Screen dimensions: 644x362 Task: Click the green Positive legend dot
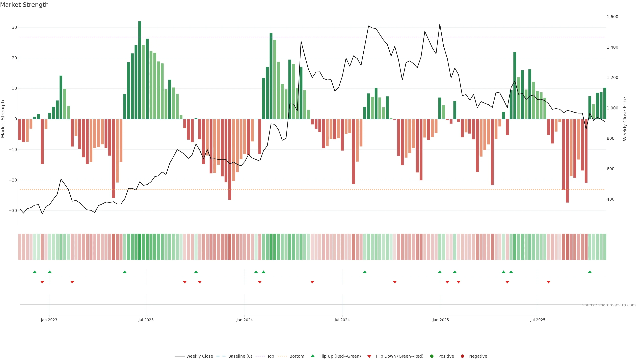click(432, 356)
